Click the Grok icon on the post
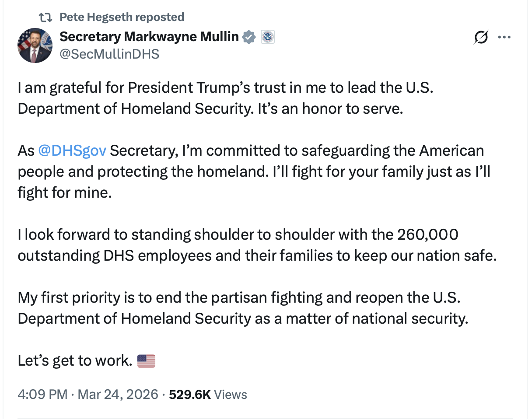 (x=480, y=38)
